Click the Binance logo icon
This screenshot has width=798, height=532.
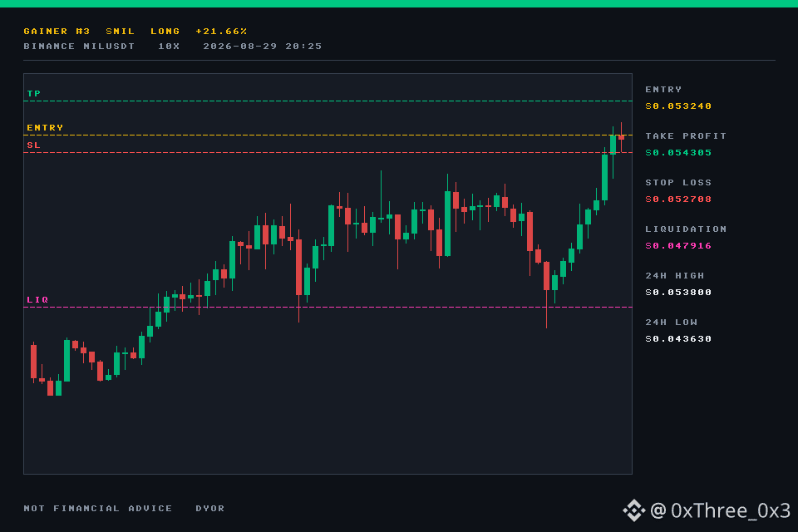634,510
